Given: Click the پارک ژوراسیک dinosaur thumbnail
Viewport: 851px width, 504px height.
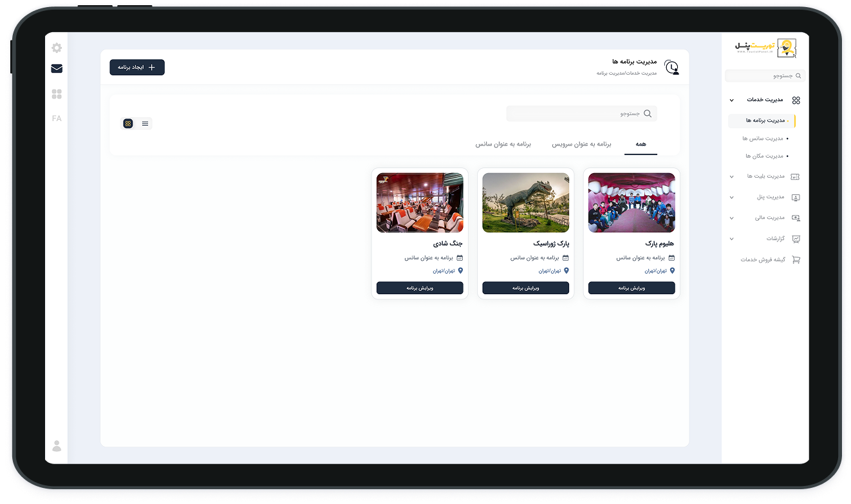Looking at the screenshot, I should pyautogui.click(x=525, y=202).
